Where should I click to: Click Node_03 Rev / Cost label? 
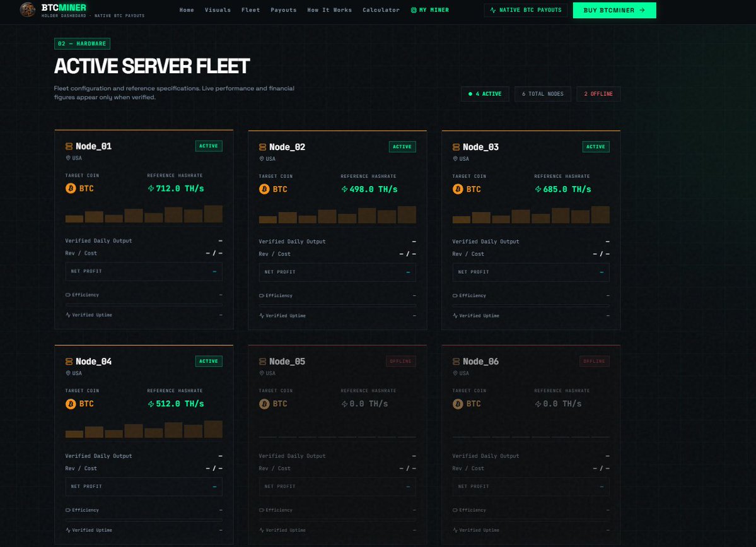tap(468, 254)
